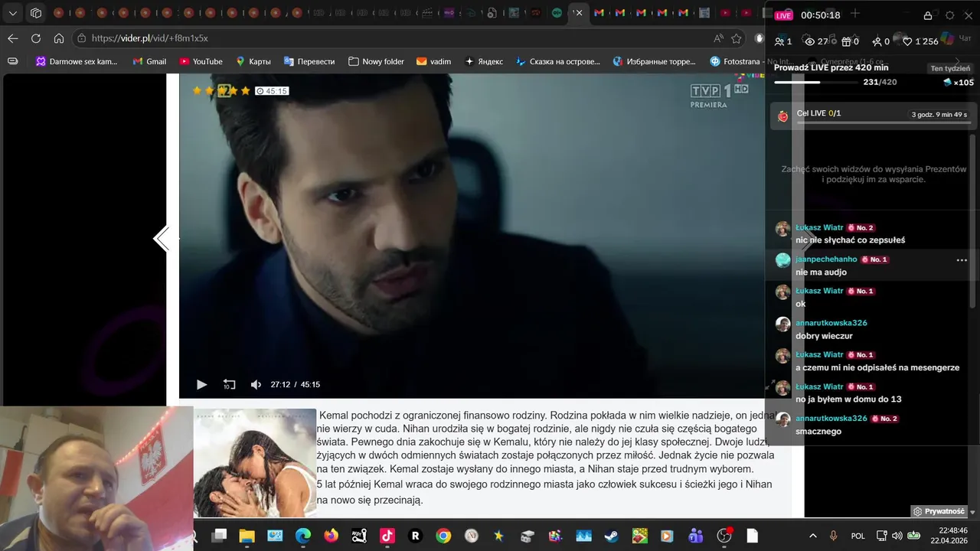Click annarutkowska326 in 'dobry wieczur' message
The height and width of the screenshot is (551, 980).
pyautogui.click(x=831, y=323)
